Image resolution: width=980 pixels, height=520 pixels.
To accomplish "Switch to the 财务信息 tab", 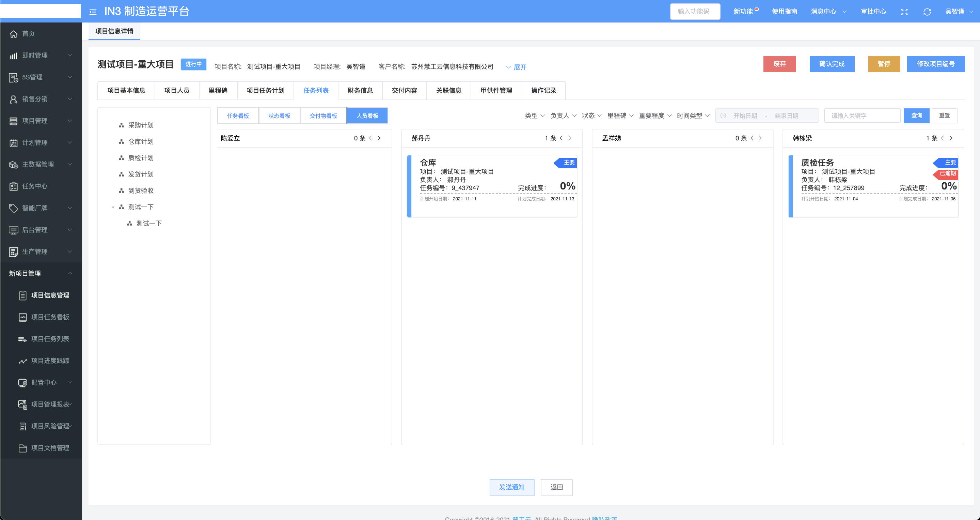I will 360,91.
